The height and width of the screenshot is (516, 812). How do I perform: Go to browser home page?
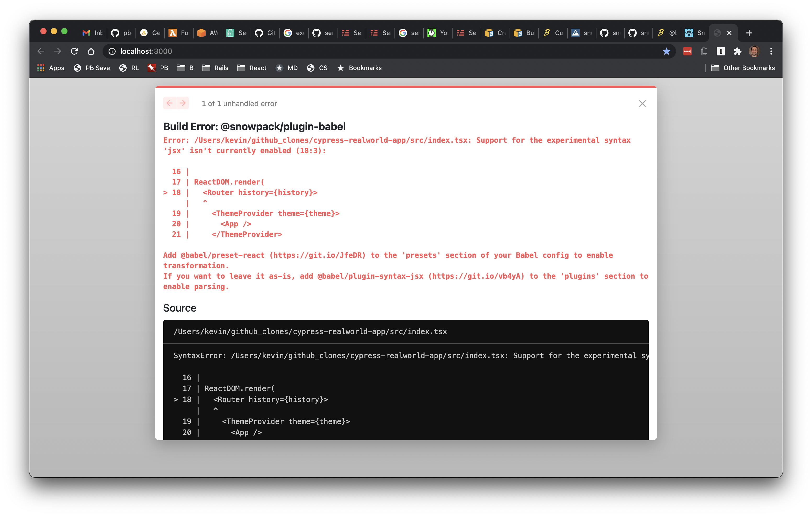point(91,51)
